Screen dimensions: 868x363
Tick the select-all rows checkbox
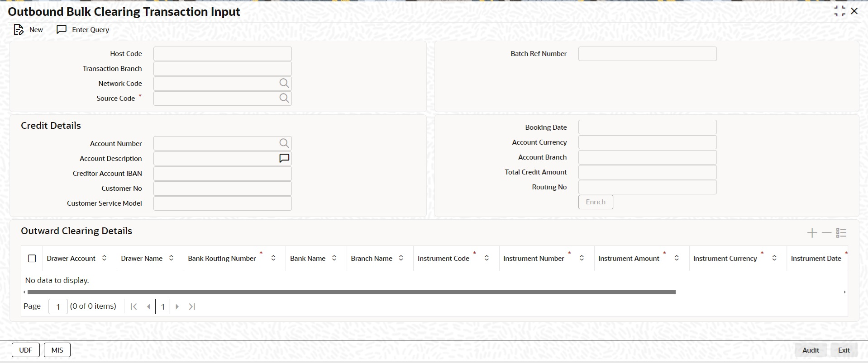pos(32,259)
